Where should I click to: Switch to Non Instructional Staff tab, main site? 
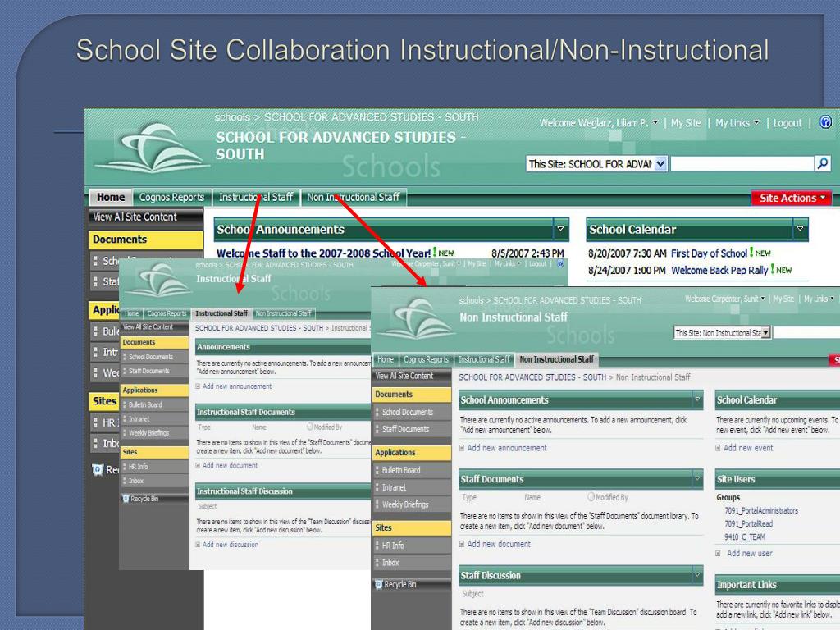click(354, 197)
